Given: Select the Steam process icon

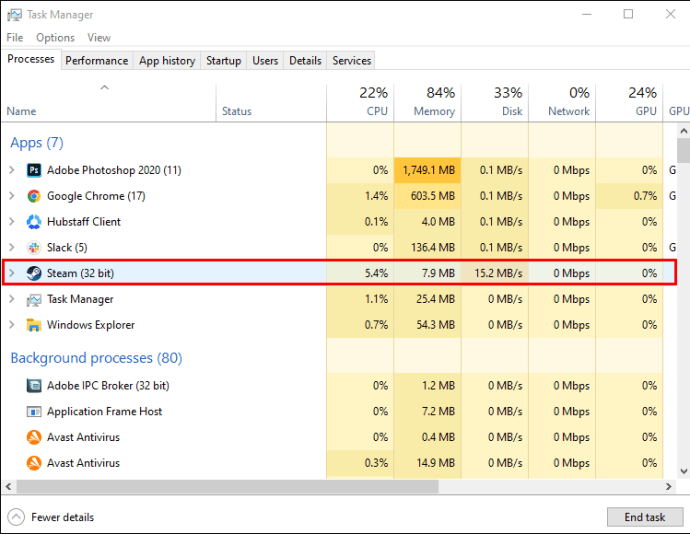Looking at the screenshot, I should pyautogui.click(x=34, y=273).
